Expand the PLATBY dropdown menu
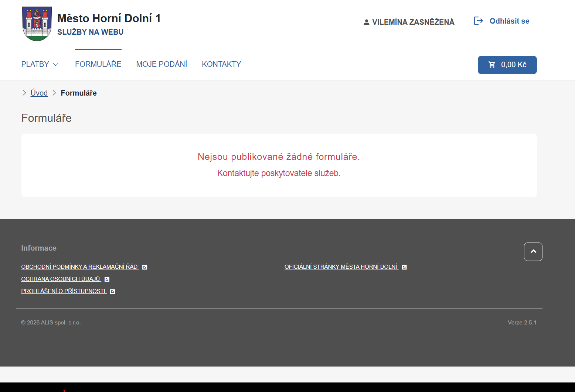 pos(40,64)
